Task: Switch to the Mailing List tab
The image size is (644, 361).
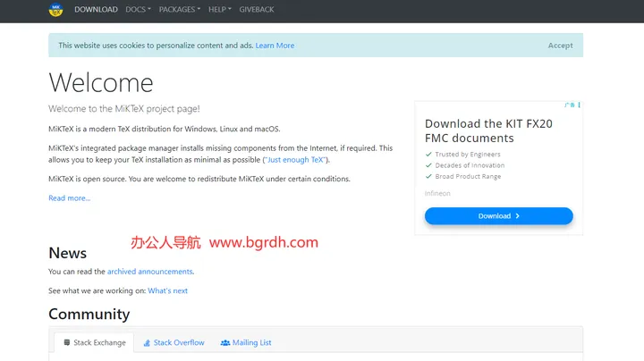Action: click(x=246, y=342)
